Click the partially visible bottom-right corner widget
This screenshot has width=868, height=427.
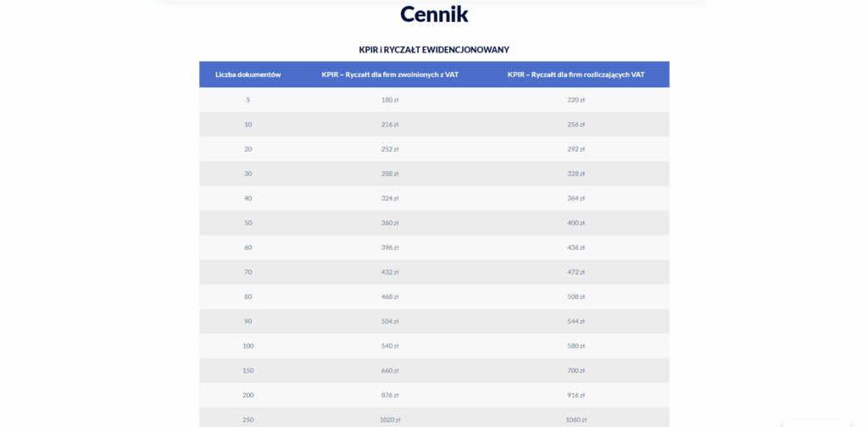(815, 423)
